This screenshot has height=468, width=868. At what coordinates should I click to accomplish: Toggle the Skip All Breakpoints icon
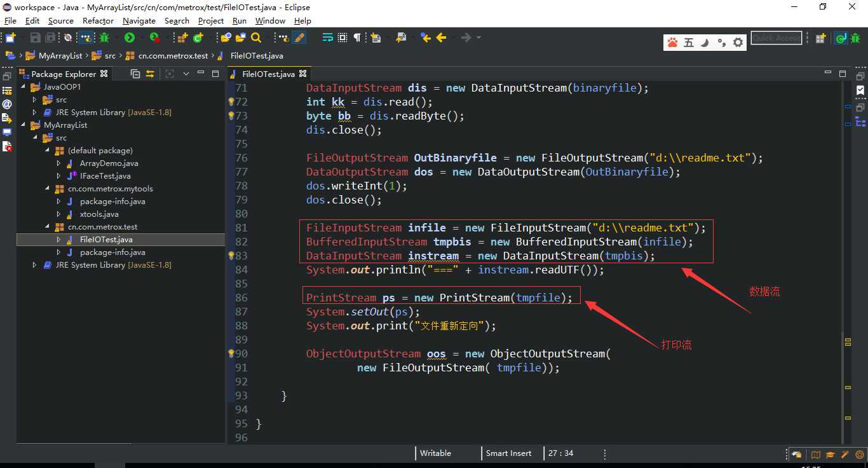(67, 38)
